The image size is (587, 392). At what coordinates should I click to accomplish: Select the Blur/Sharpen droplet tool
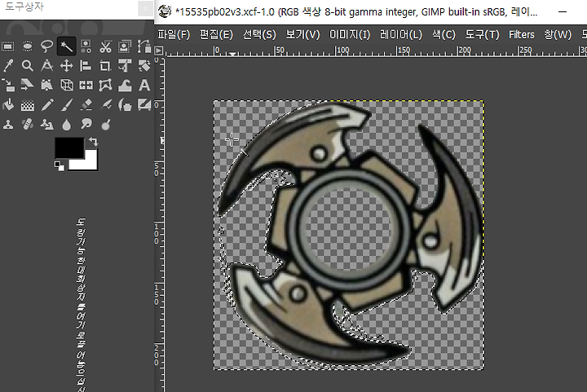pyautogui.click(x=66, y=124)
